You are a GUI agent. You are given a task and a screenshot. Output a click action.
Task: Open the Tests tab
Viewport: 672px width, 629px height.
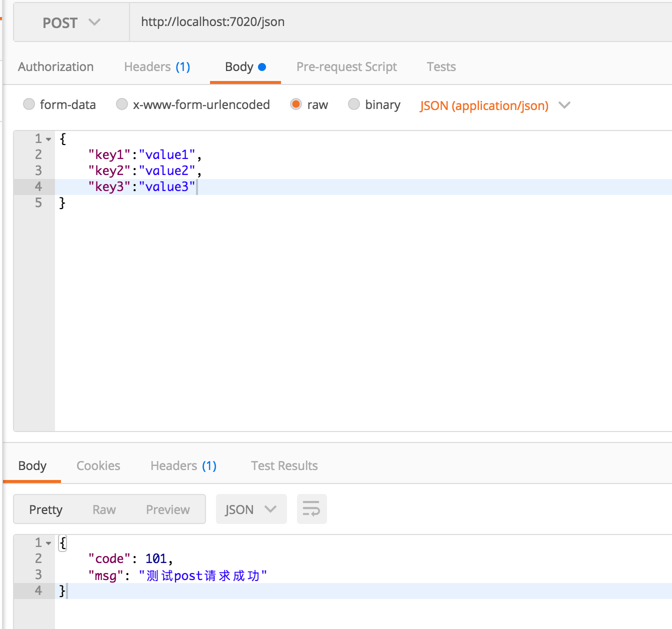coord(441,67)
